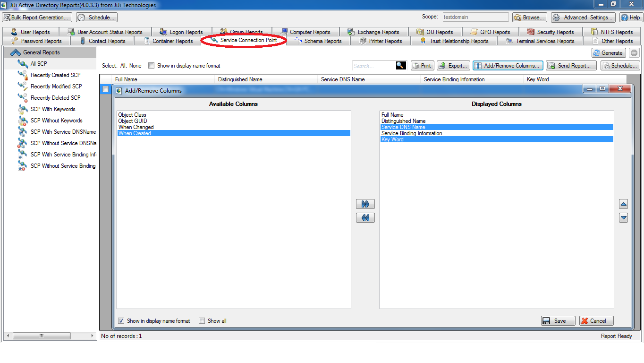Click the Recently Deleted SCP icon

click(x=23, y=98)
